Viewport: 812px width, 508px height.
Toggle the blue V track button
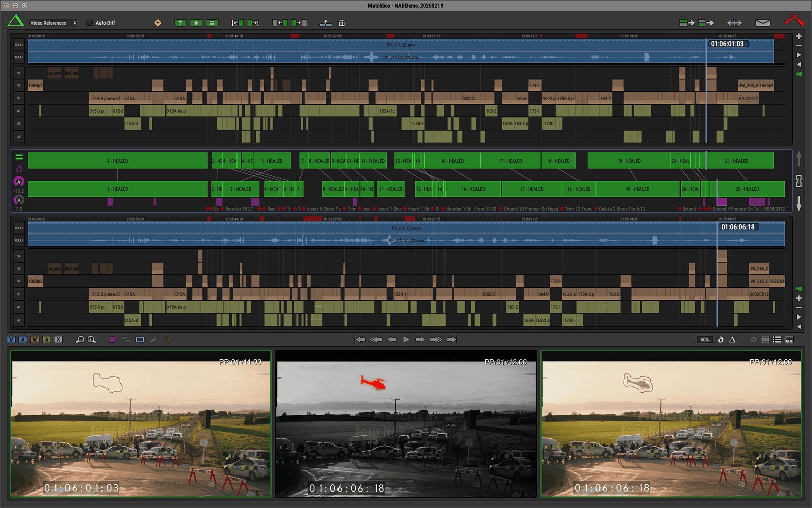tap(11, 339)
